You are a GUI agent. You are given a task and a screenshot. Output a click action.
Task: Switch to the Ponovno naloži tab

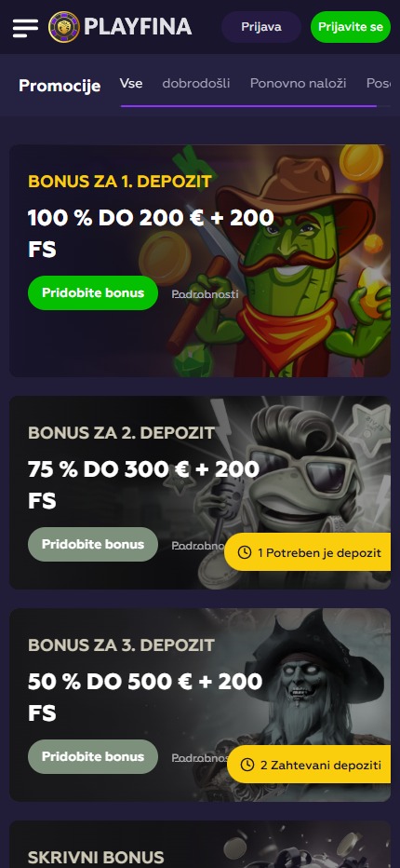pos(299,84)
